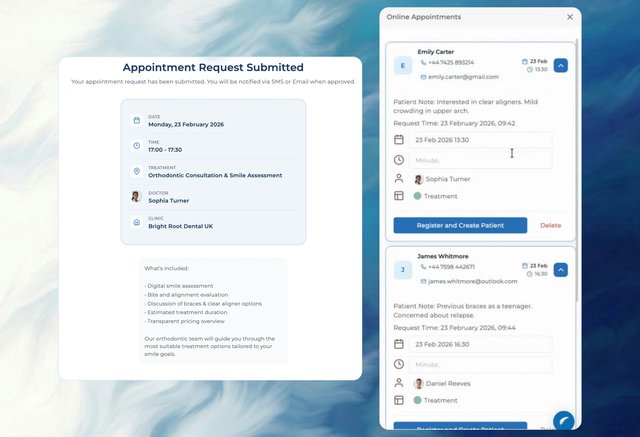Click phone icon beside +44 7425 893214
The height and width of the screenshot is (437, 640).
coord(423,62)
